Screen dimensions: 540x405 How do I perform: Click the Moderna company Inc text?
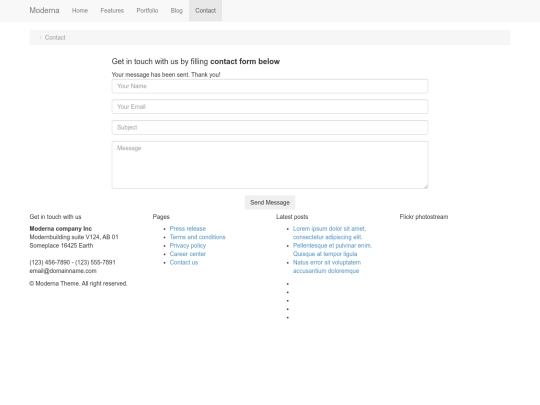(61, 229)
